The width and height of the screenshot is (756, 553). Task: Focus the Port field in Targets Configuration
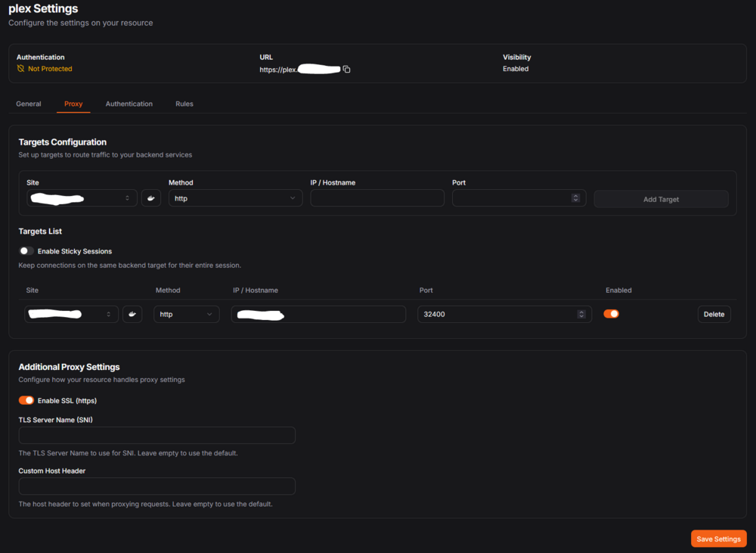click(519, 198)
